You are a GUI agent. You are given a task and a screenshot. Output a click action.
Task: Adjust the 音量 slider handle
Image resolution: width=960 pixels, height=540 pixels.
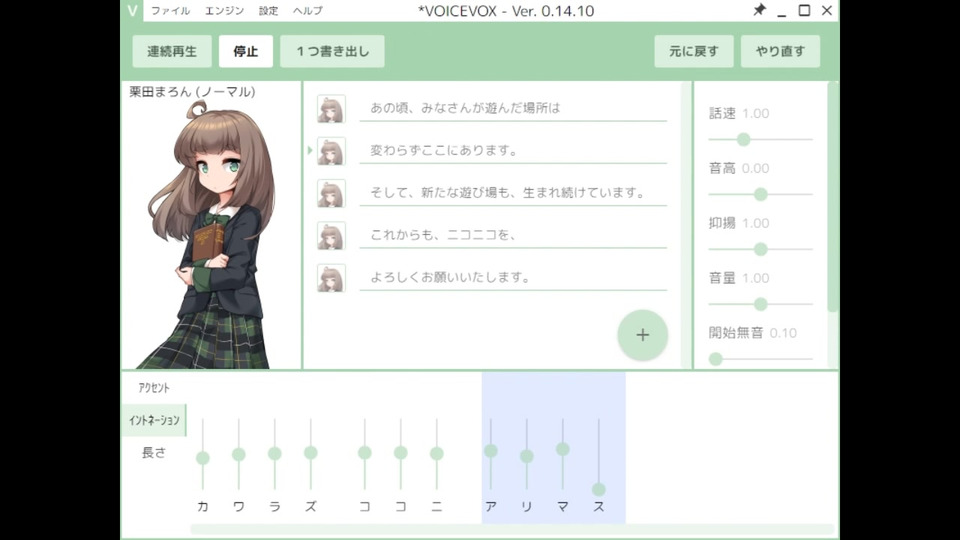pyautogui.click(x=760, y=304)
